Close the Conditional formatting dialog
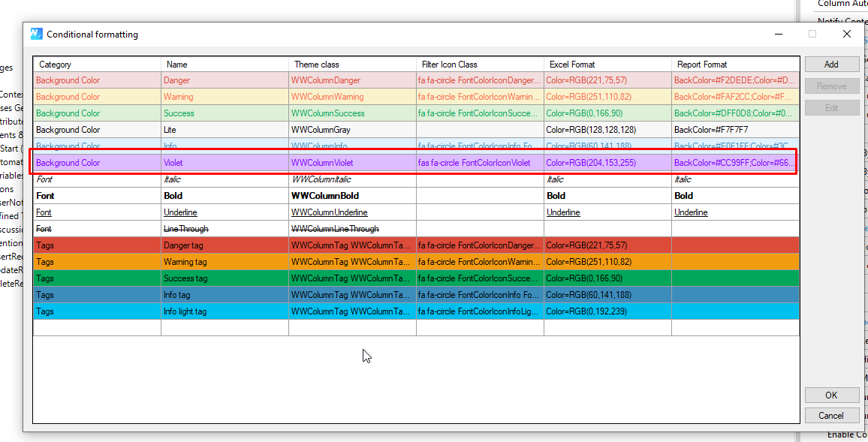This screenshot has height=442, width=868. (x=846, y=35)
